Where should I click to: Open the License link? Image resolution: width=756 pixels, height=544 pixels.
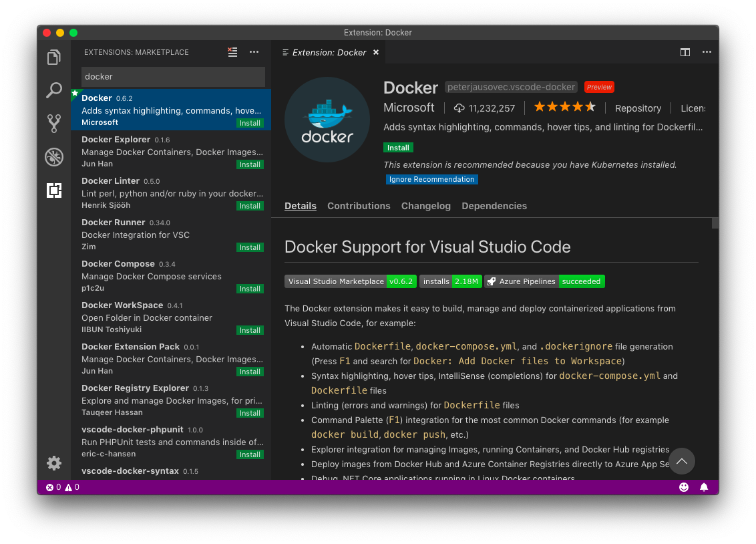pos(693,108)
